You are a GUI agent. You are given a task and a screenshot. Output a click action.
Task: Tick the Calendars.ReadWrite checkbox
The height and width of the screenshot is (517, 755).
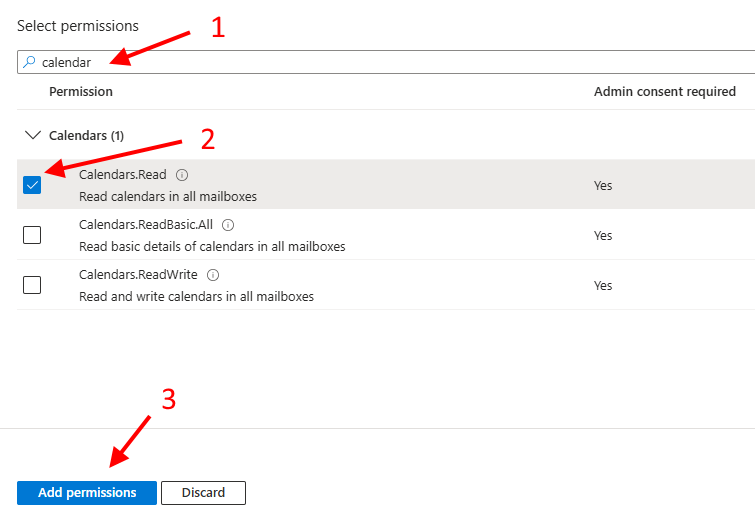[32, 285]
